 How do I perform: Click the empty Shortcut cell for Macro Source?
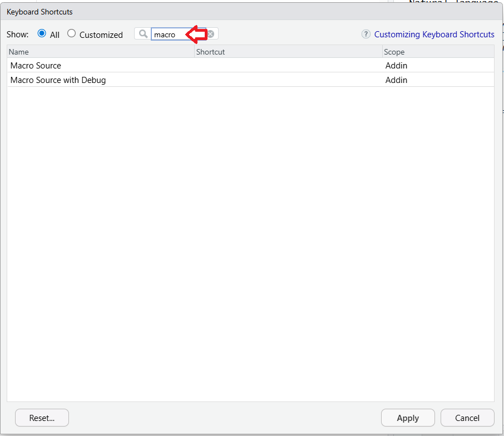(x=288, y=66)
